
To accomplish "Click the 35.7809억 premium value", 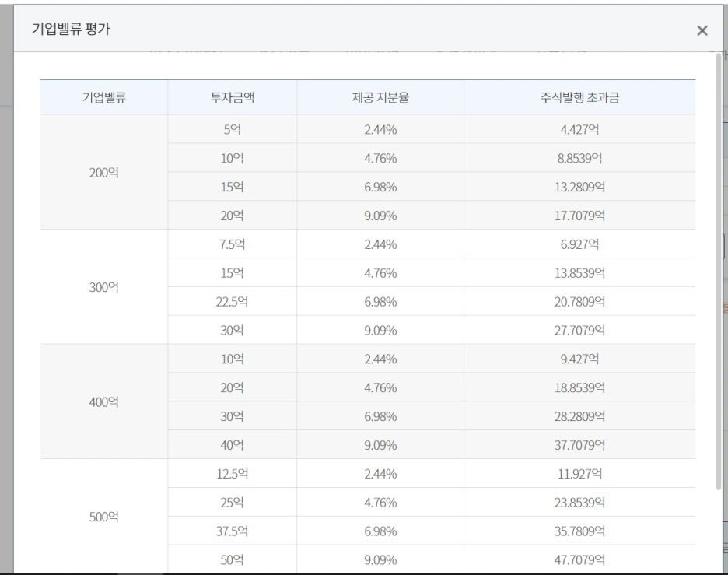I will coord(579,531).
